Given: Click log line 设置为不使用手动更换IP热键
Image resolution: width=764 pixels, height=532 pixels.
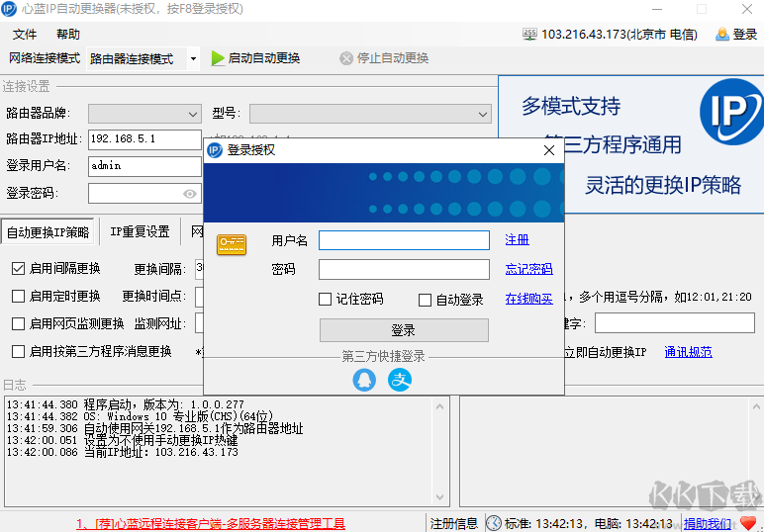Looking at the screenshot, I should click(x=123, y=440).
